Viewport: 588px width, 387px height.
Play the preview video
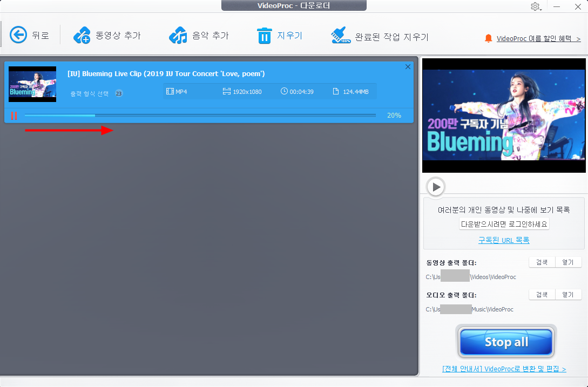point(436,187)
